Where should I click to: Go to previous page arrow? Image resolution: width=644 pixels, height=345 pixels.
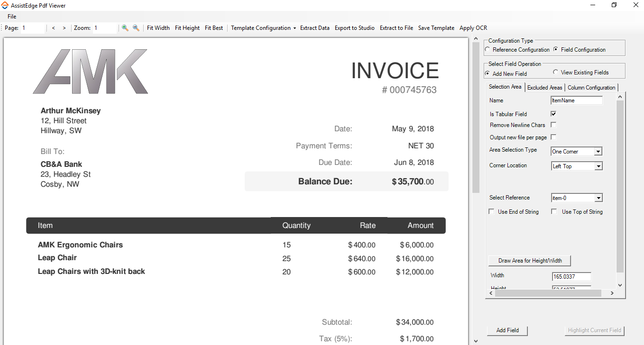tap(54, 28)
